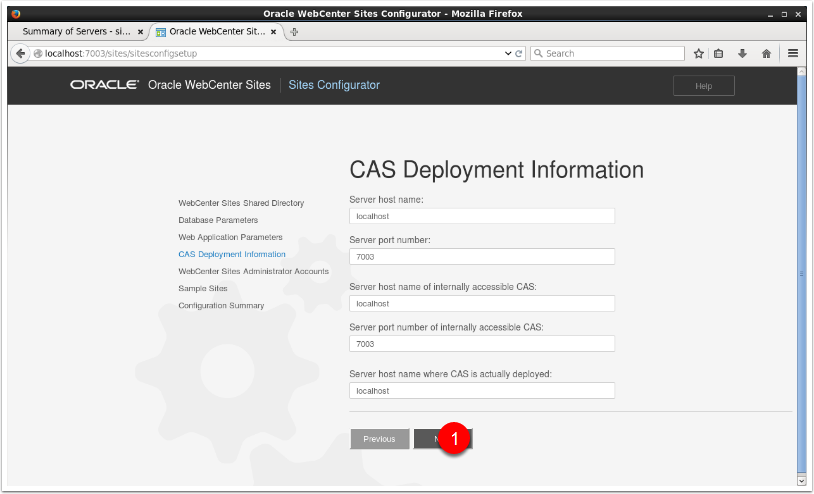Open a new tab with plus icon
Screen dimensions: 814x494
point(293,32)
